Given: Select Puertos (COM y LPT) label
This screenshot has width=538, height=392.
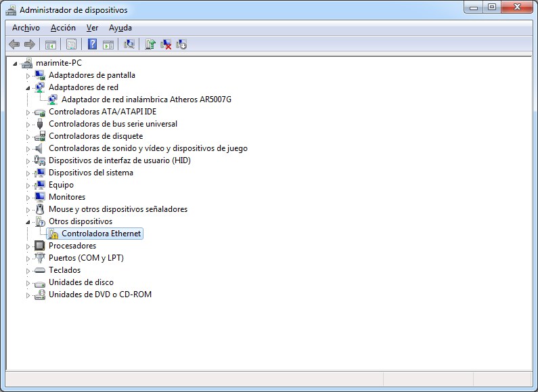Looking at the screenshot, I should point(86,258).
